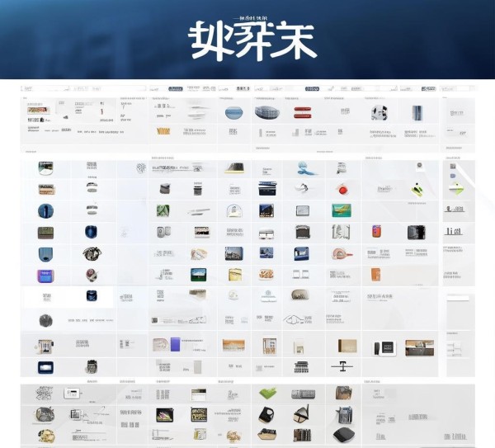Open the purple screen device thumbnail
The width and height of the screenshot is (495, 448).
pyautogui.click(x=45, y=276)
